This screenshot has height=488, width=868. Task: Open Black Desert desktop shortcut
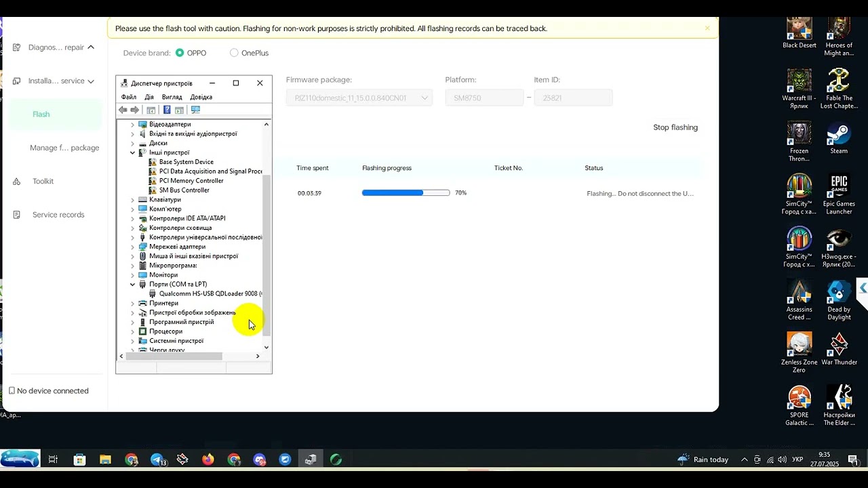[800, 34]
